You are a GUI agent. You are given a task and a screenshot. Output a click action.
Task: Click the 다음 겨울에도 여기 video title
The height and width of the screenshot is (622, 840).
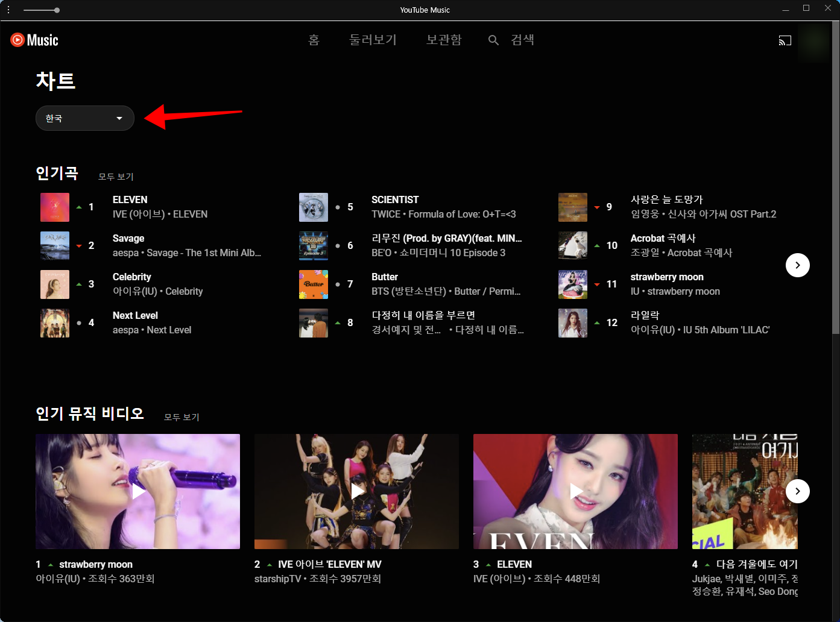click(x=757, y=564)
